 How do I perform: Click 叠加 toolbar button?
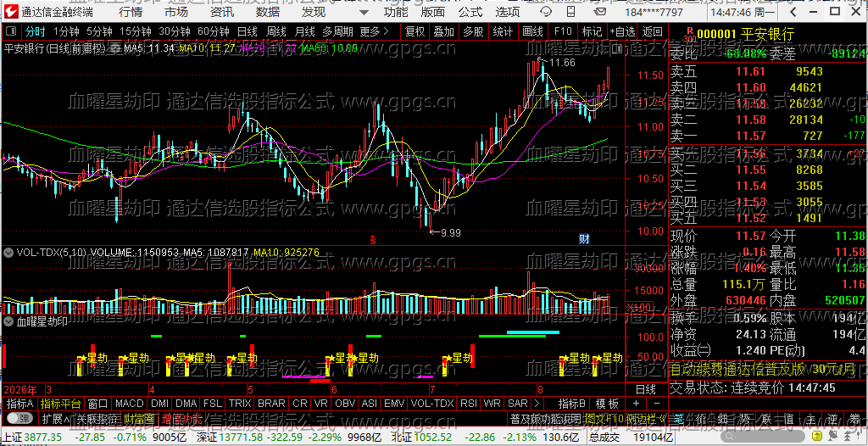pos(443,31)
